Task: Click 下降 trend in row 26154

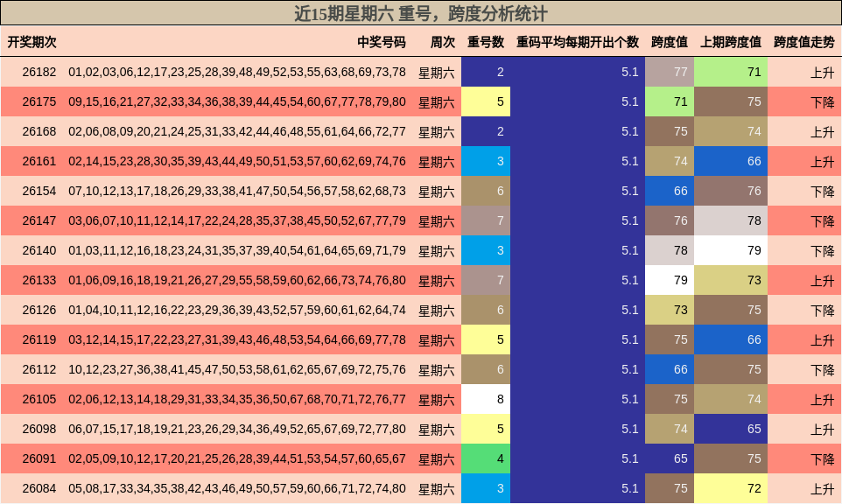Action: click(x=822, y=191)
